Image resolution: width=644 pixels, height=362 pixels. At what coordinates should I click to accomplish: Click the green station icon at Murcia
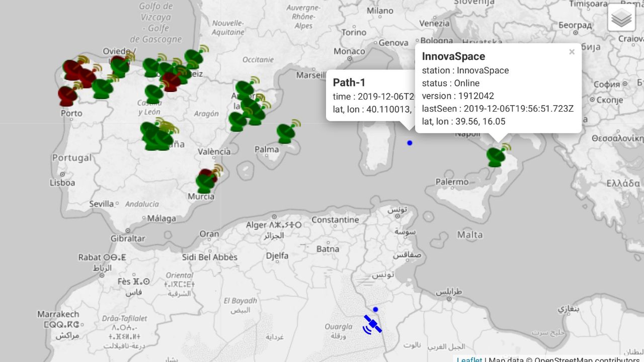pos(205,184)
